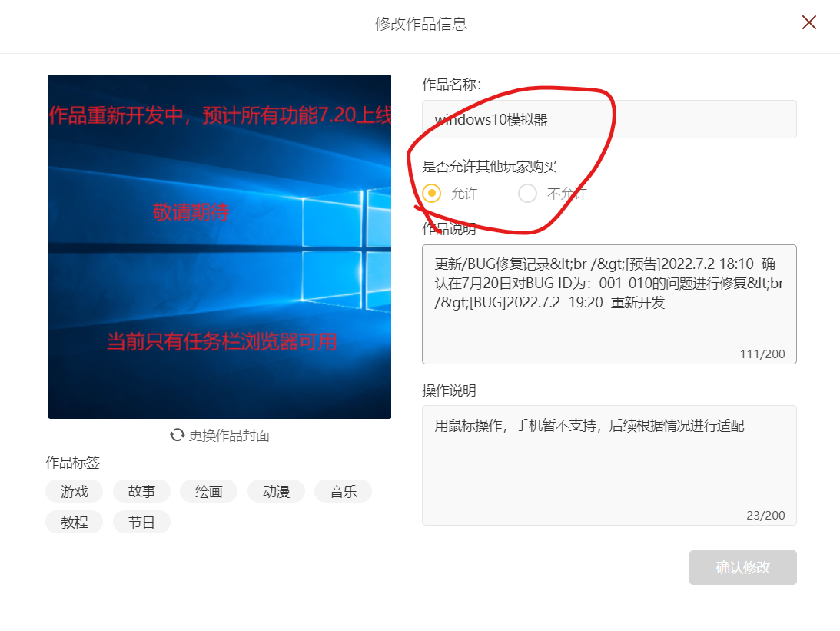
Task: Click the 确认修改 button
Action: point(742,567)
